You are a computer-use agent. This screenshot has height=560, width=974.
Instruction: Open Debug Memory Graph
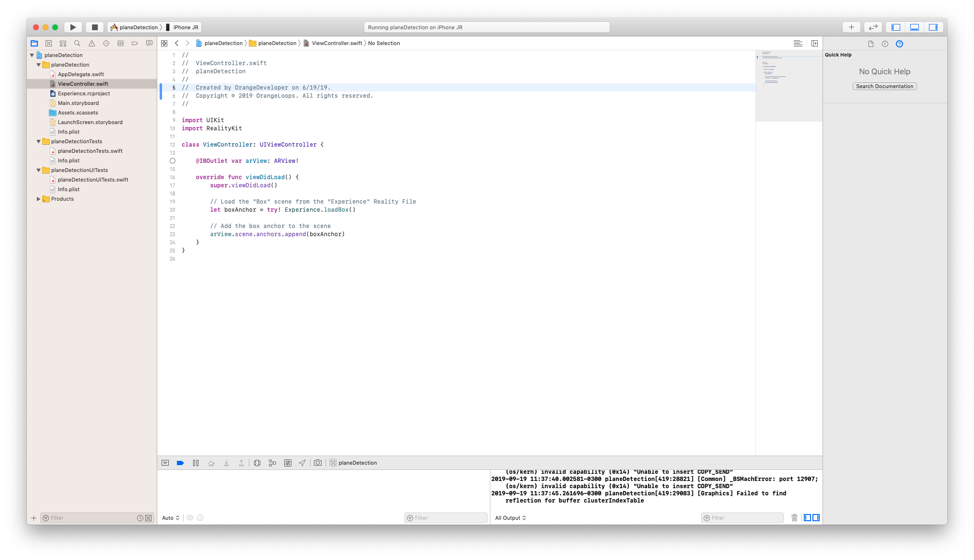tap(272, 463)
